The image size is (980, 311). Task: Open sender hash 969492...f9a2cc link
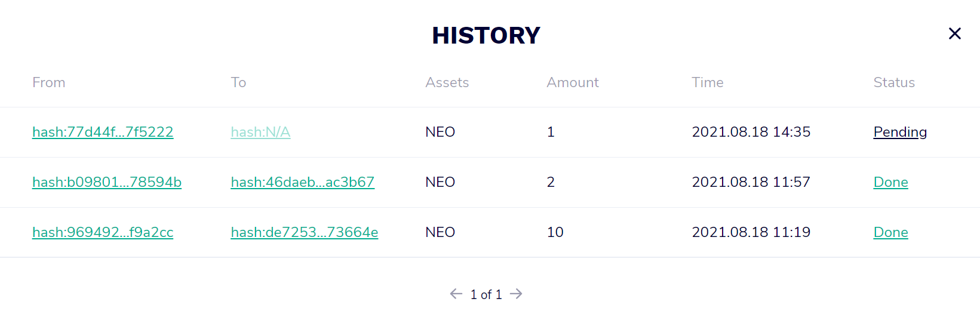pos(103,232)
